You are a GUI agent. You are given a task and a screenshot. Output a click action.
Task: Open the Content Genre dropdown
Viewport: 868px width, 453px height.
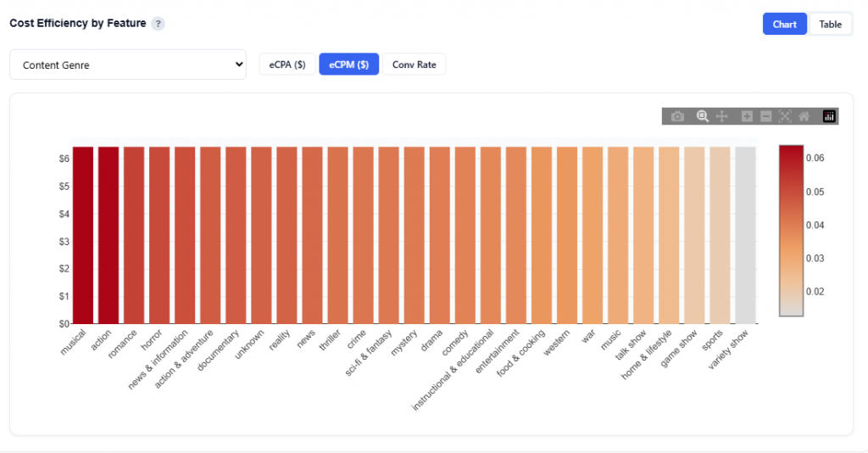pos(128,64)
